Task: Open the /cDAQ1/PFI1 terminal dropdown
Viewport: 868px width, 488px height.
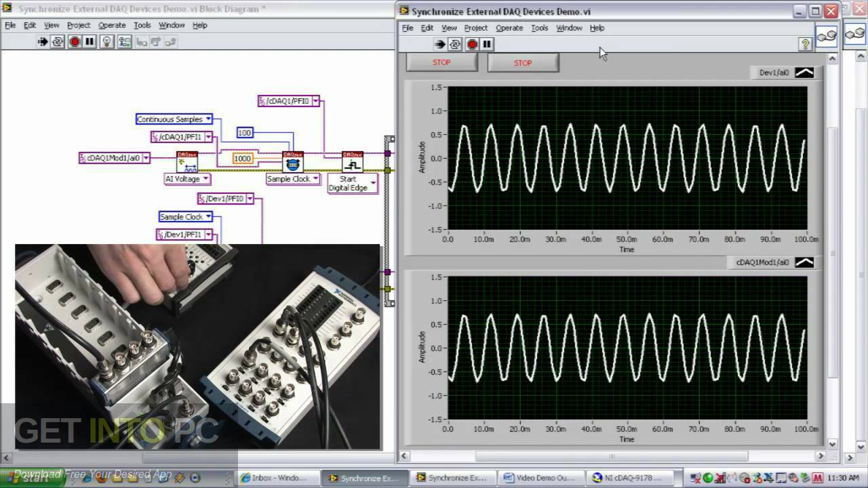Action: pos(208,137)
